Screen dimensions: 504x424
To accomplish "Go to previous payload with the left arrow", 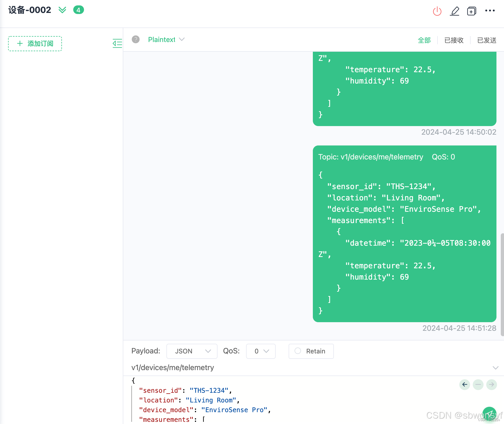I will pyautogui.click(x=464, y=385).
